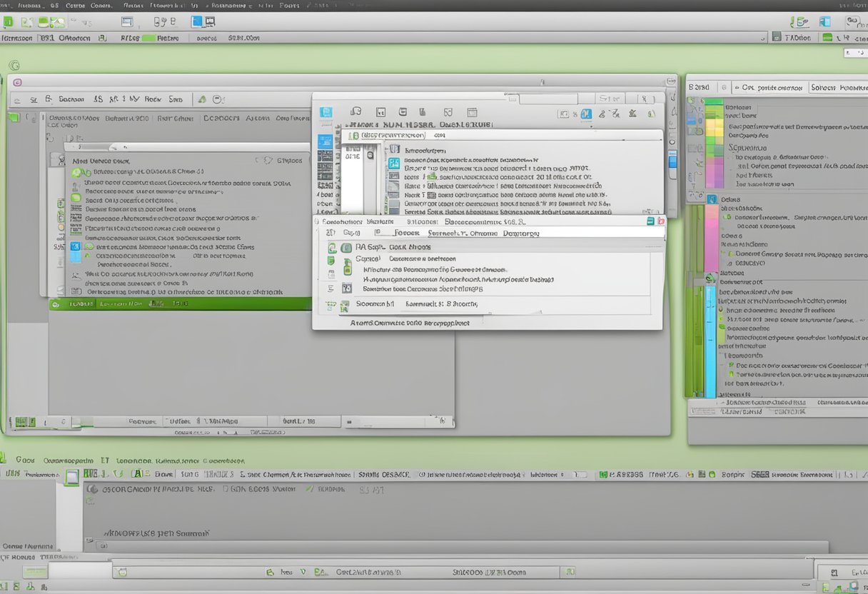Click the highlighted blue icon near the middle window search
The width and height of the screenshot is (868, 594).
click(x=586, y=114)
